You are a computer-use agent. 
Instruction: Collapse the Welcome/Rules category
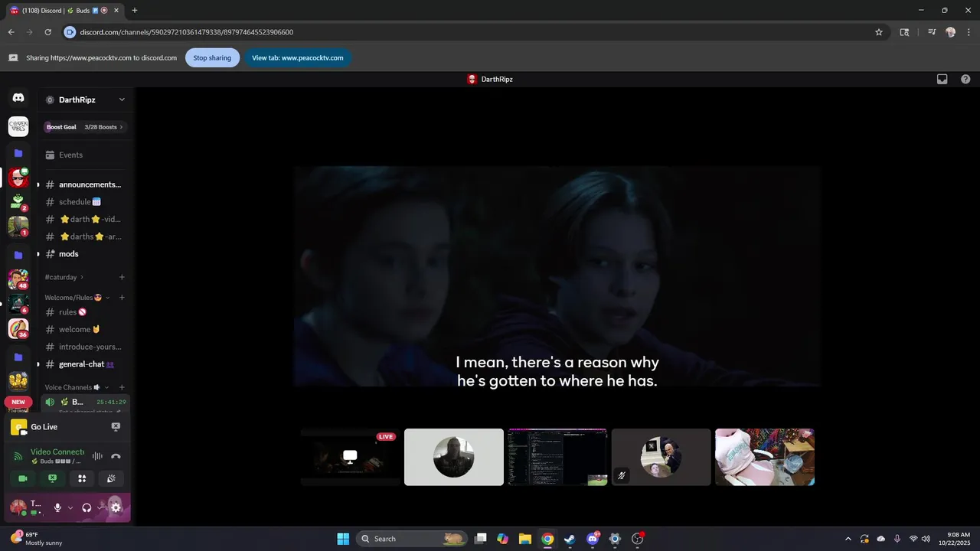(x=107, y=297)
